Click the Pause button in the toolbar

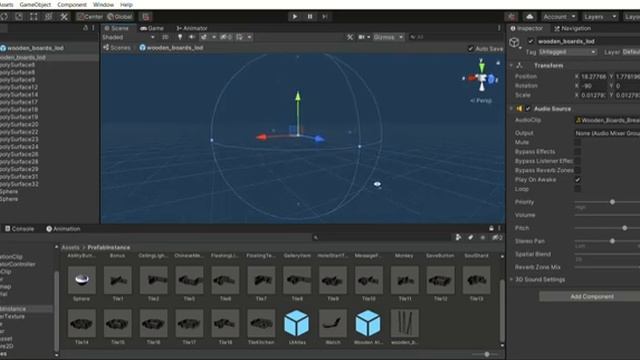click(310, 17)
